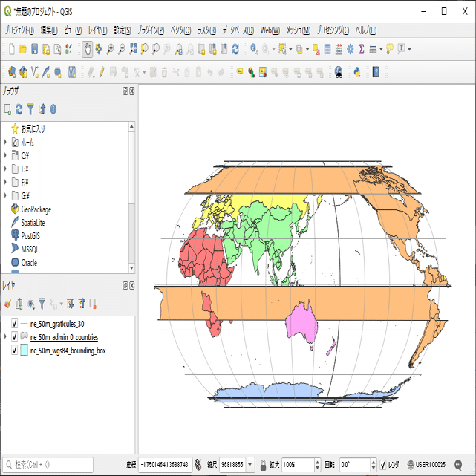
Task: Click the Browser panel info properties icon
Action: (53, 109)
